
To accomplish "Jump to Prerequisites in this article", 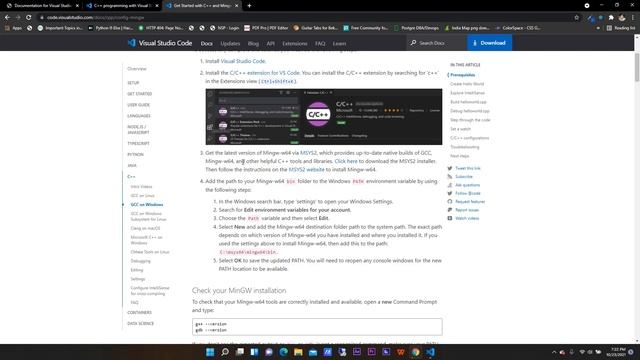I will [x=462, y=75].
